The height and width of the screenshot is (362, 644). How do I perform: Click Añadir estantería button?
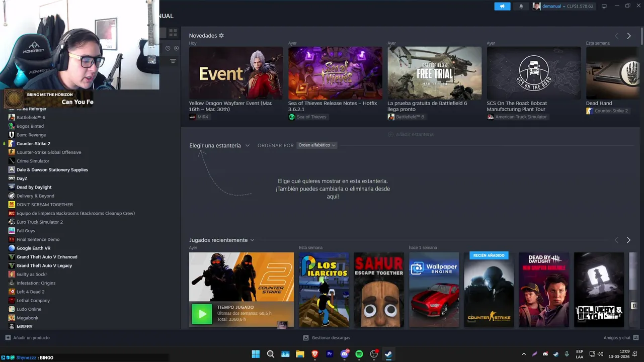411,134
